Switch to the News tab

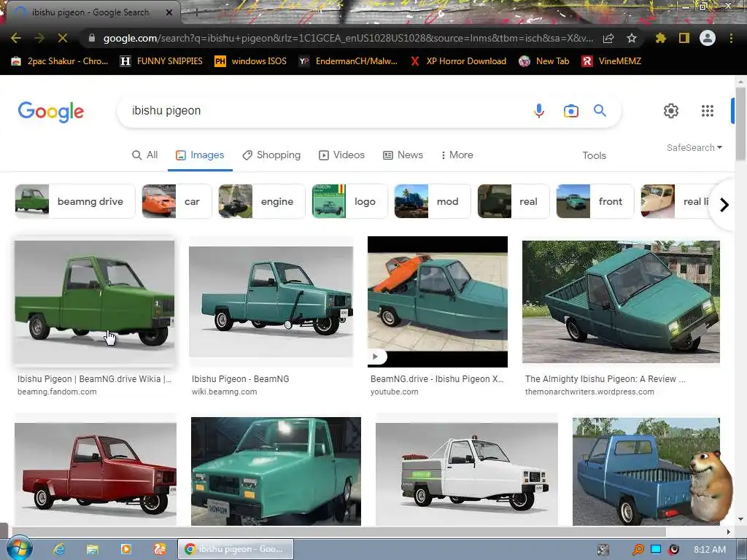403,155
